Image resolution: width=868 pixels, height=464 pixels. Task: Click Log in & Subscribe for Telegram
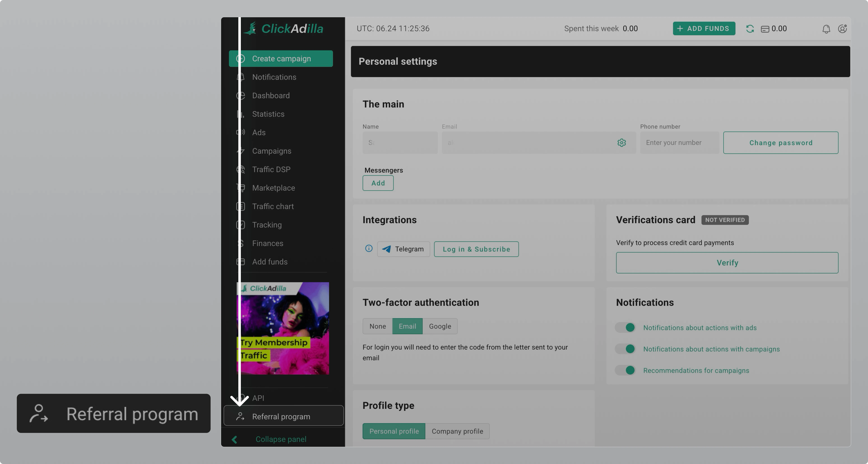(476, 249)
